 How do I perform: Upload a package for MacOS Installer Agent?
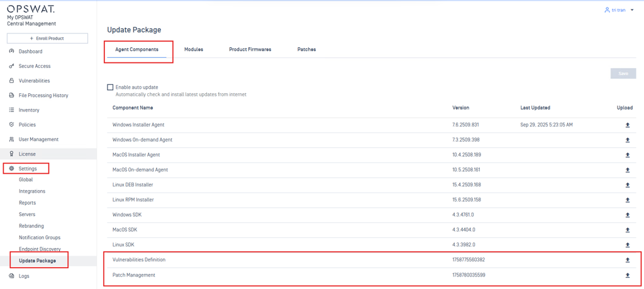point(627,155)
